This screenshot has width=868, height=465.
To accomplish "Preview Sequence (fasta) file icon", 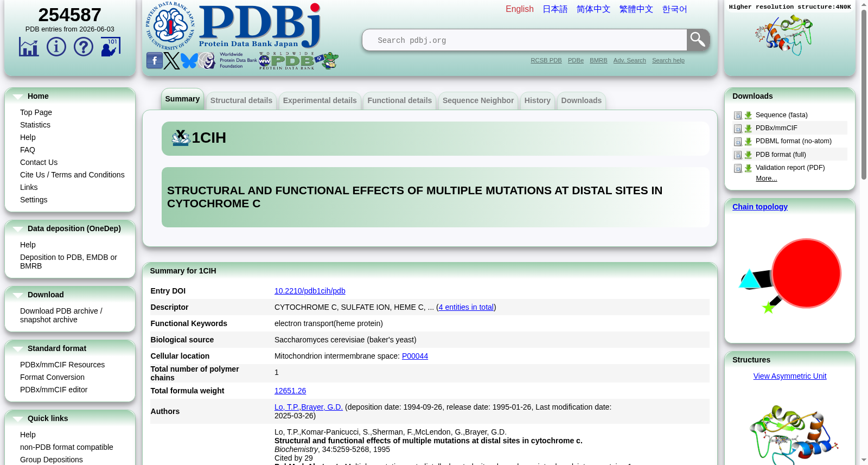I will pyautogui.click(x=738, y=116).
